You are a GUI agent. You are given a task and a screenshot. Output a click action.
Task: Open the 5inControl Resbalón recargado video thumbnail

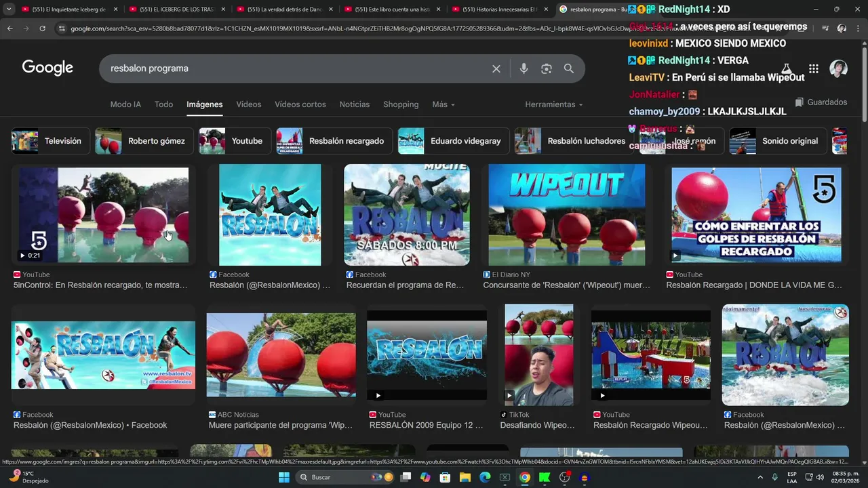[104, 216]
